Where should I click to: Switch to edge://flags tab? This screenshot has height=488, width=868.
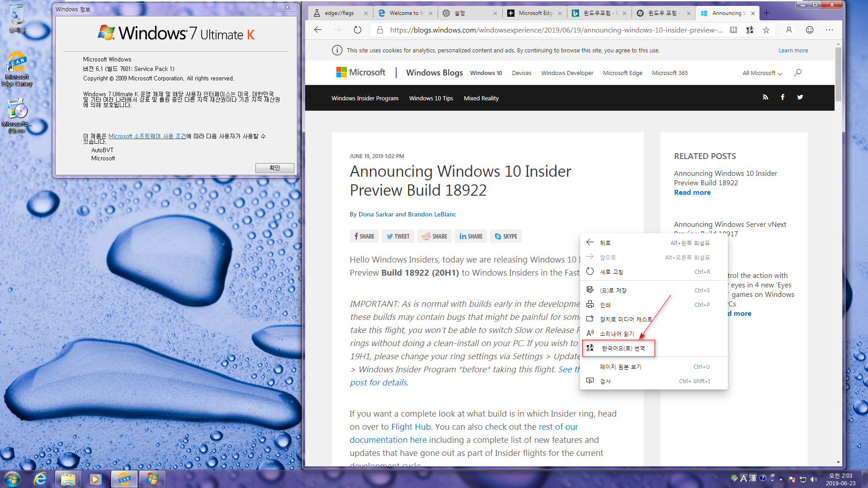(339, 13)
